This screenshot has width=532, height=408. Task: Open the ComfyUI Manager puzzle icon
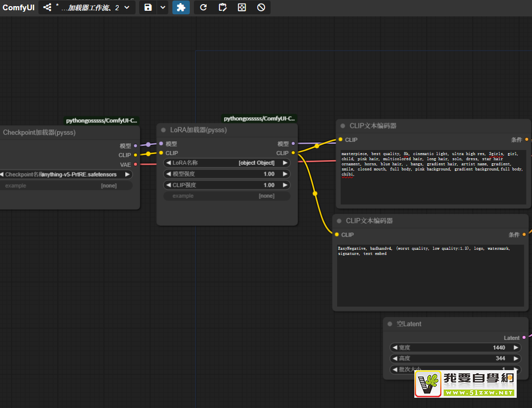tap(181, 7)
